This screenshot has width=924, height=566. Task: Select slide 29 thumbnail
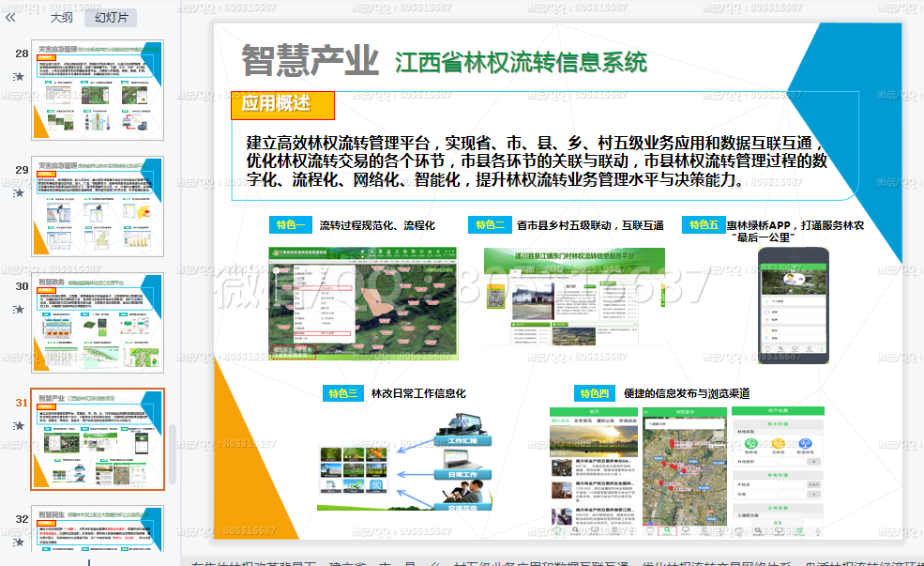98,207
